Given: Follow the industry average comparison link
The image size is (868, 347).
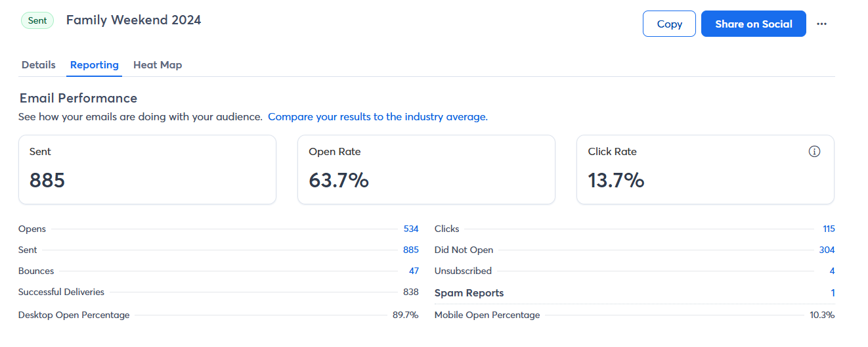Looking at the screenshot, I should pos(378,117).
